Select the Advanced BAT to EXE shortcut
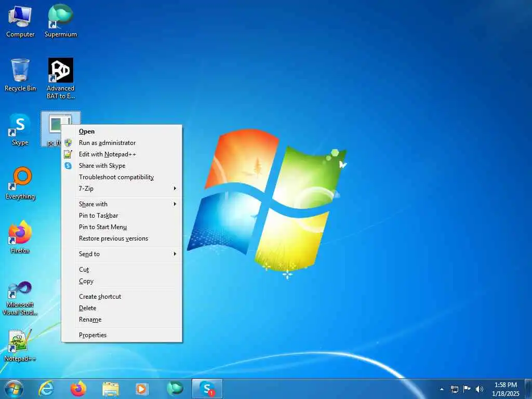The width and height of the screenshot is (532, 399). (61, 78)
